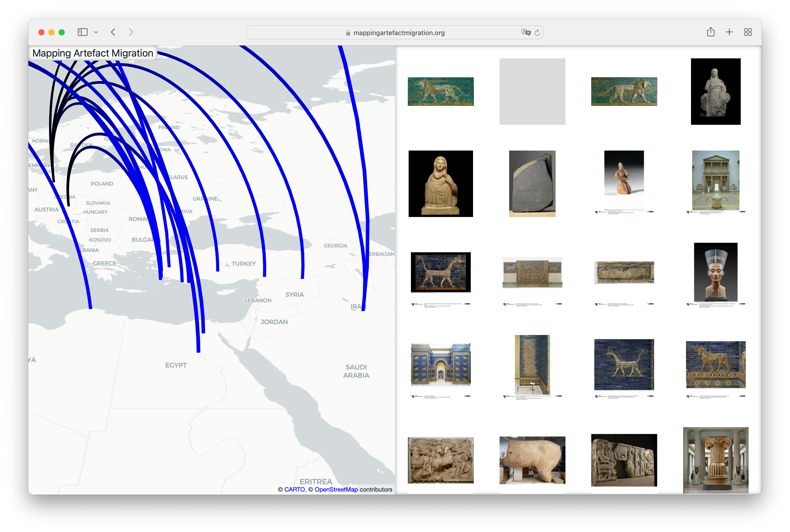The height and width of the screenshot is (532, 790).
Task: Click the address bar showing mappingartefactmigration.org
Action: (395, 33)
